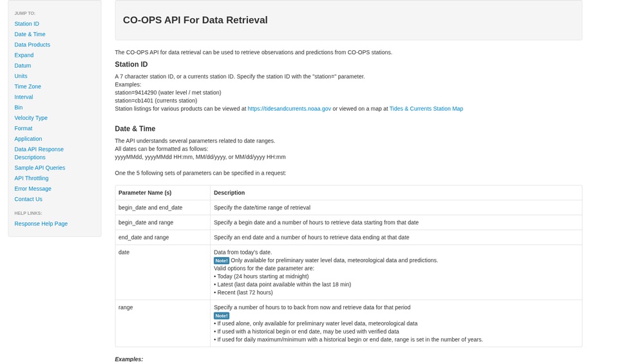This screenshot has height=362, width=644.
Task: Click the 'Station ID' section heading
Action: pyautogui.click(x=131, y=64)
